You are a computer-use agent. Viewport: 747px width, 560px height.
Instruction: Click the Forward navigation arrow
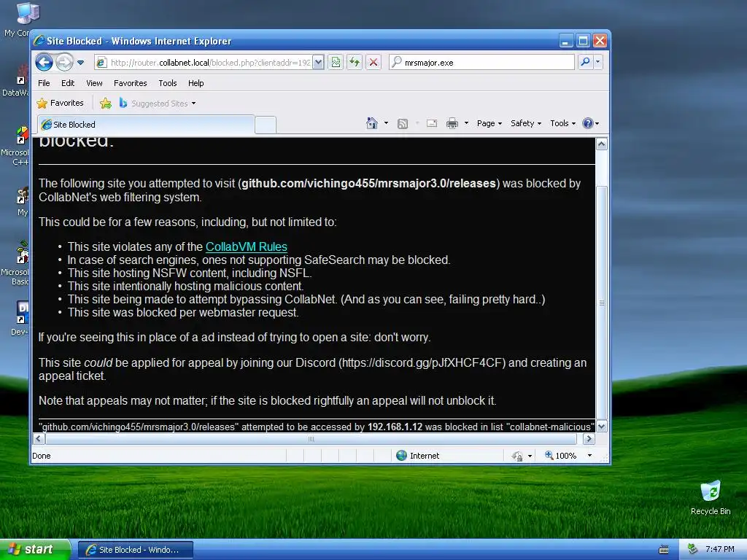point(65,63)
